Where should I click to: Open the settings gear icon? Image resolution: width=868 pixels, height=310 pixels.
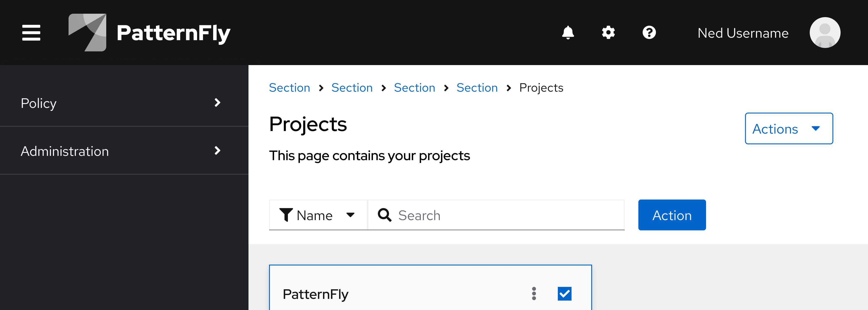click(x=608, y=32)
